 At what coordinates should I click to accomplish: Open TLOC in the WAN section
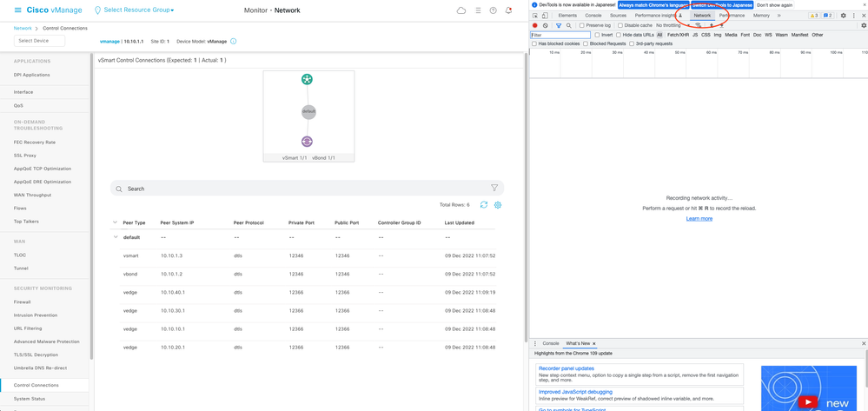[19, 255]
